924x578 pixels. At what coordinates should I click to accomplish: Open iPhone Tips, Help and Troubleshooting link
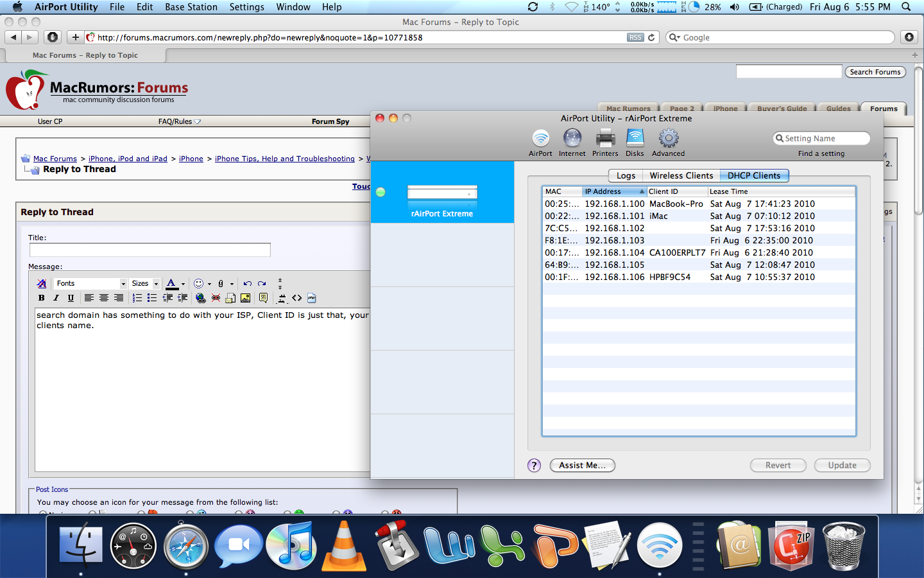tap(285, 159)
